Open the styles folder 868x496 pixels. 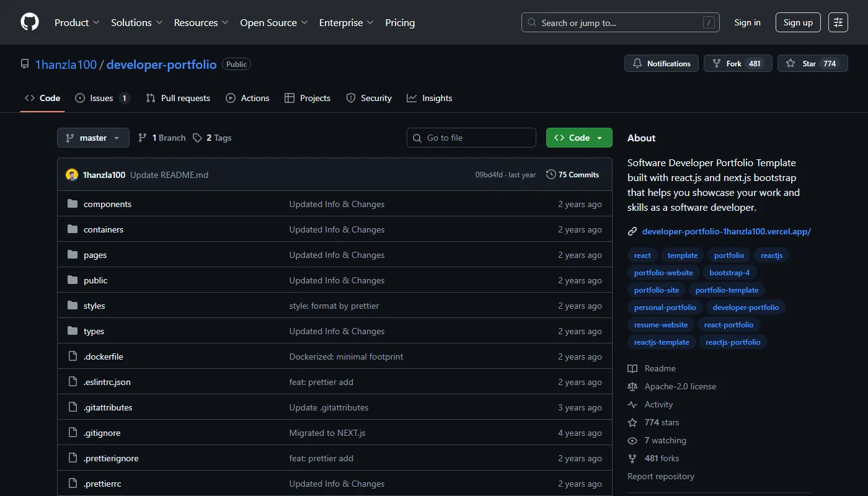[x=94, y=306]
